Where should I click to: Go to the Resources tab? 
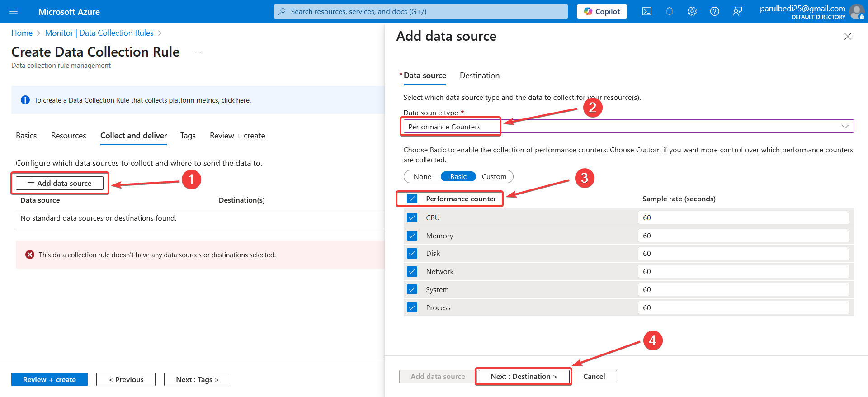pyautogui.click(x=69, y=136)
